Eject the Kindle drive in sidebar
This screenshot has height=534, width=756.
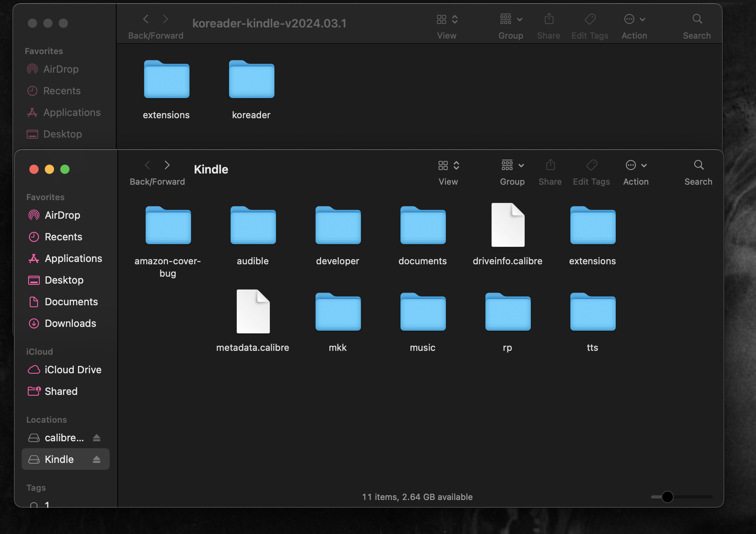97,459
